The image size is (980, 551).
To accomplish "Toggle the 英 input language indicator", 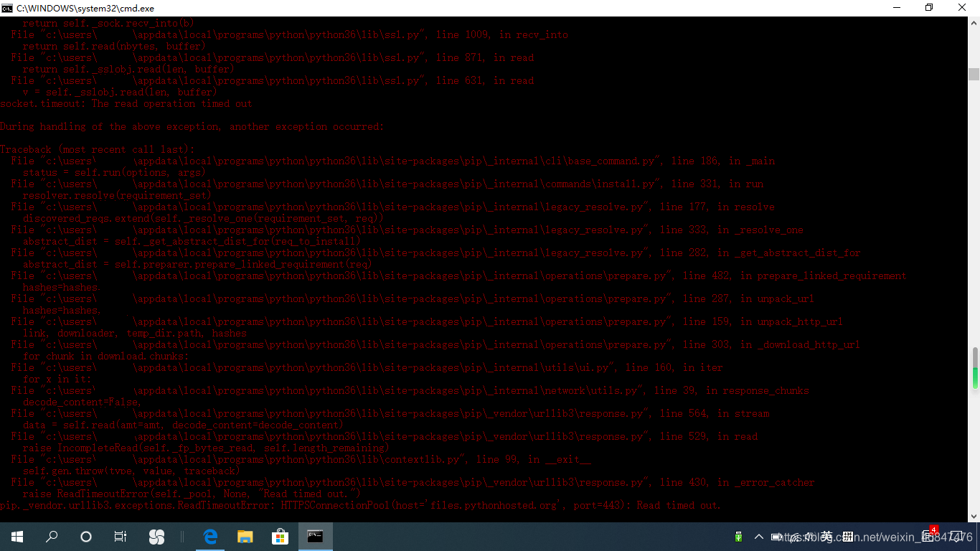I will click(827, 537).
